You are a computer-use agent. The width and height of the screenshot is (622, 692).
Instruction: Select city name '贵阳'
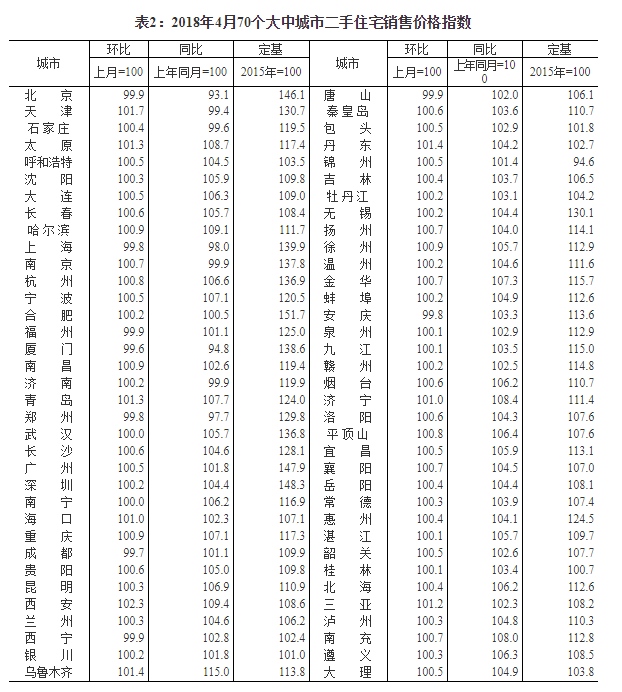(49, 570)
